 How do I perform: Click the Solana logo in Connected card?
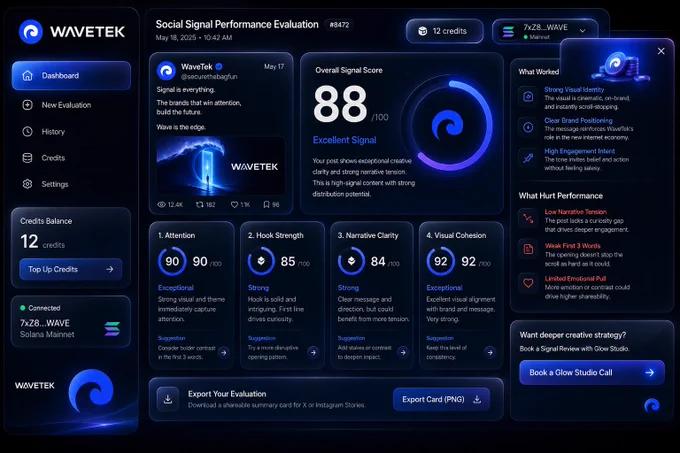[112, 329]
